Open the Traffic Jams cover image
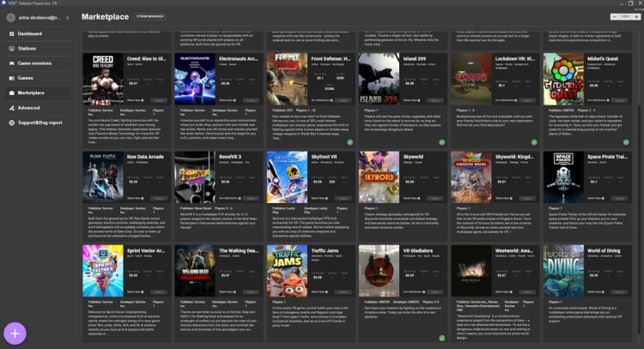This screenshot has height=349, width=644. point(287,271)
